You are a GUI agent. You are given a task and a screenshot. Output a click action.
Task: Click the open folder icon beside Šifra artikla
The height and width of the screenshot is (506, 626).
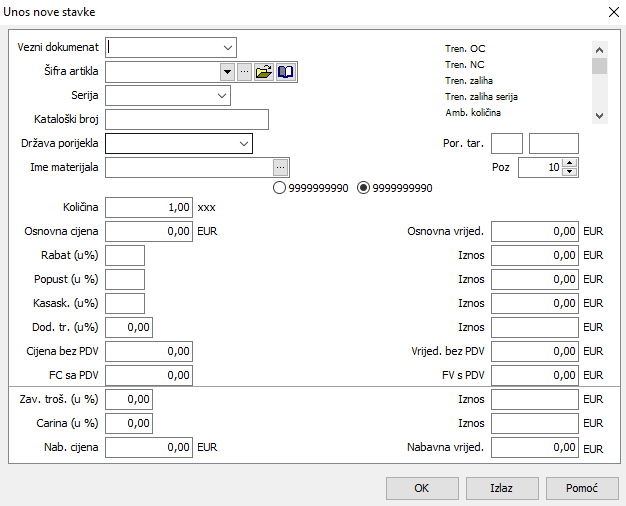264,72
